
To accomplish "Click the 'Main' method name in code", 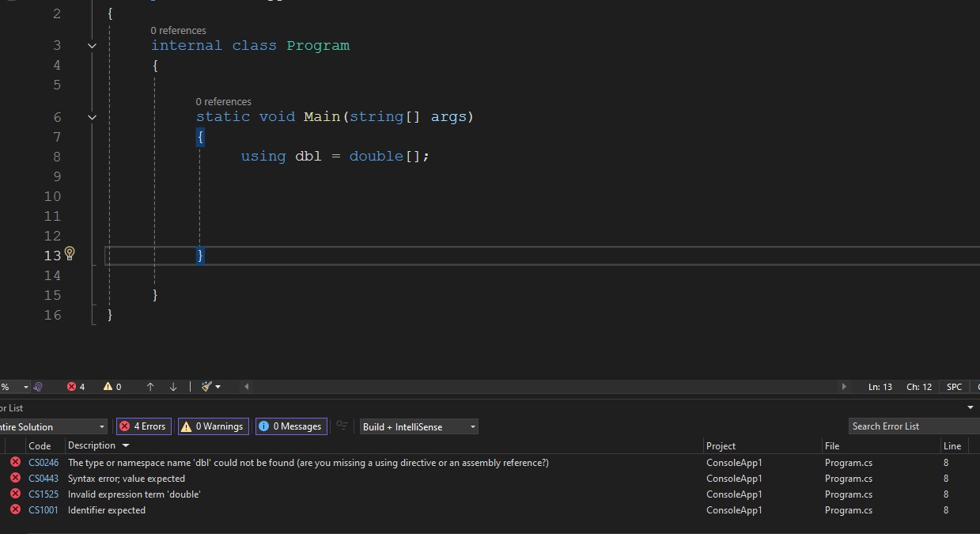I will (x=322, y=117).
